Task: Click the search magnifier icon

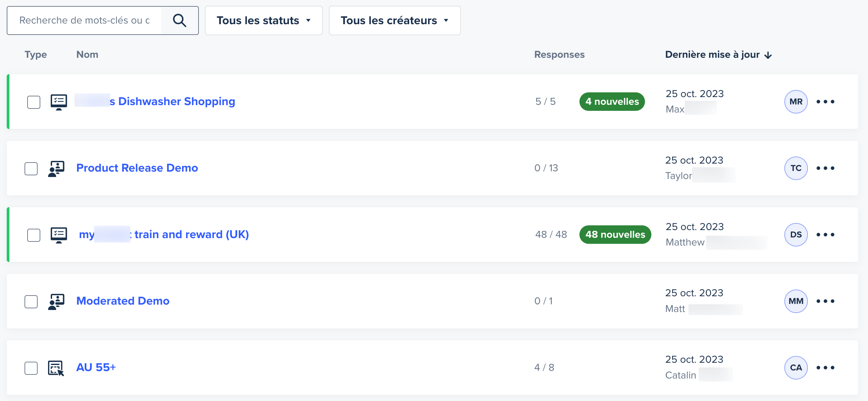Action: 180,20
